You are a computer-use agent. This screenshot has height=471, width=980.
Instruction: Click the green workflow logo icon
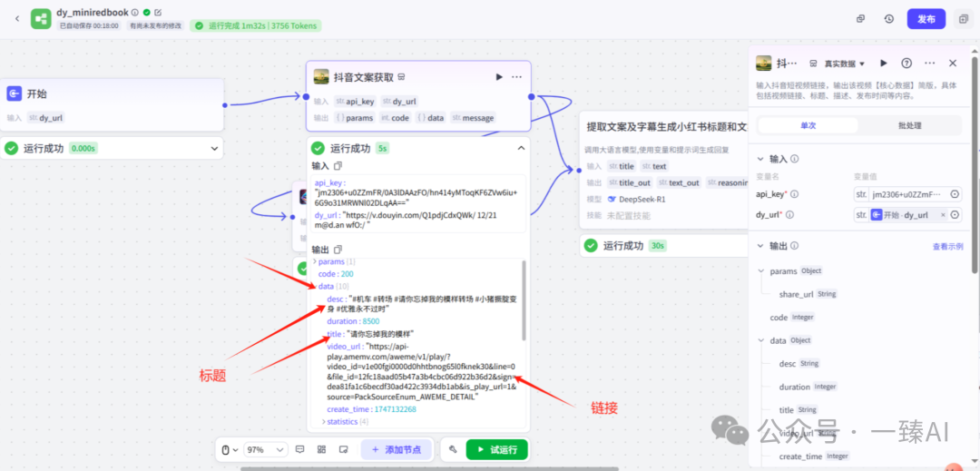point(41,19)
